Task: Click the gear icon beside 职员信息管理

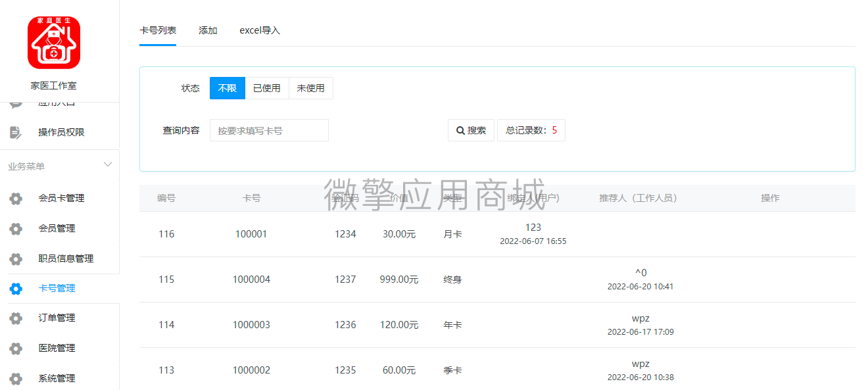Action: 16,259
